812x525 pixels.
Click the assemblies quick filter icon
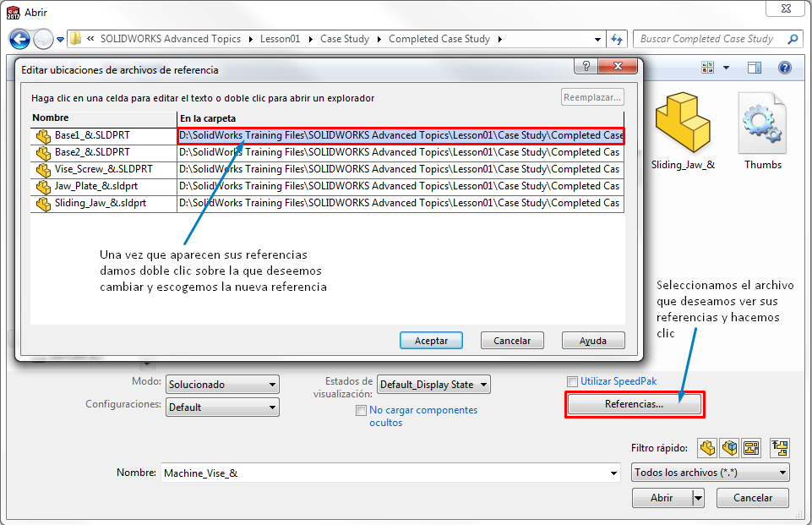click(x=728, y=447)
